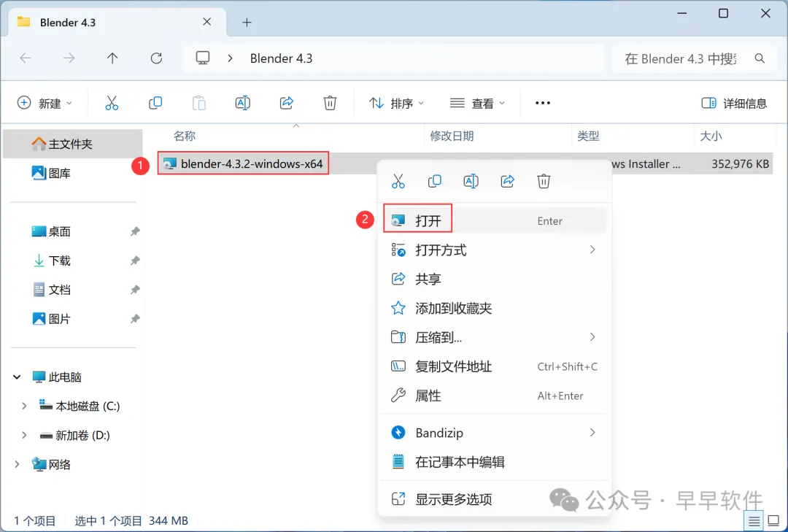Screen dimensions: 788x532
Task: Click the Copy icon in the toolbar
Action: (x=155, y=103)
